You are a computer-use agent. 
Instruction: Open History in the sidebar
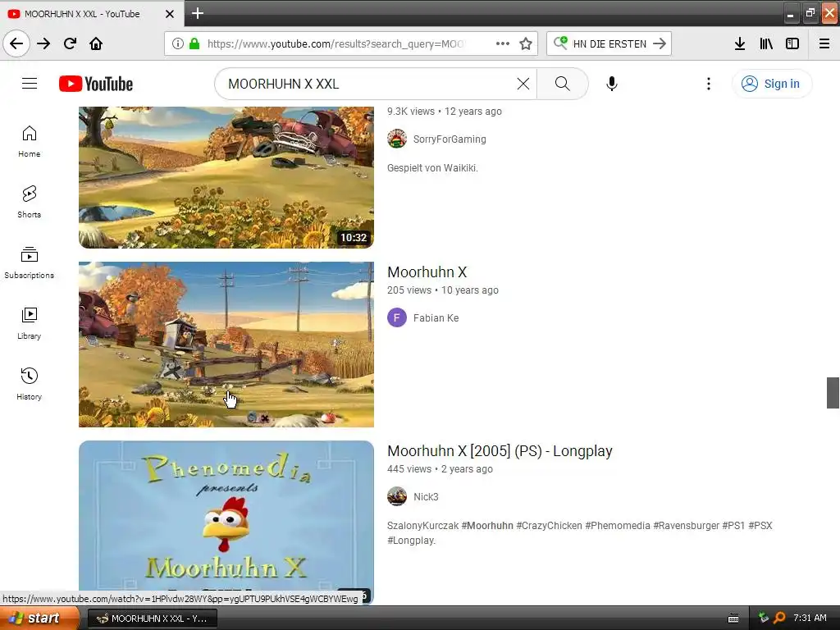point(29,384)
